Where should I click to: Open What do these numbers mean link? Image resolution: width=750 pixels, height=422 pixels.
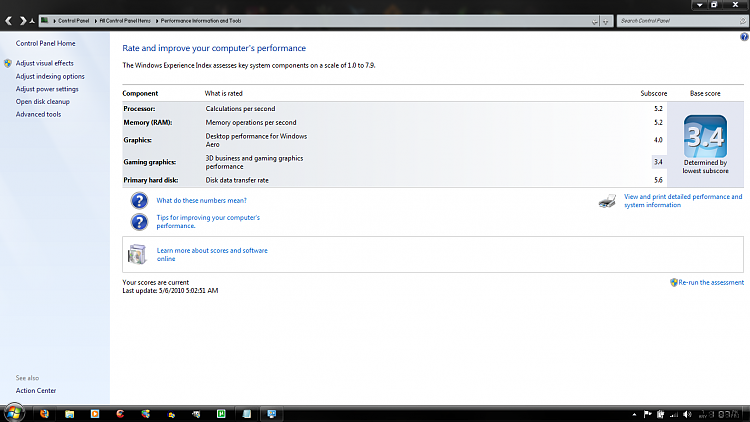pos(201,200)
